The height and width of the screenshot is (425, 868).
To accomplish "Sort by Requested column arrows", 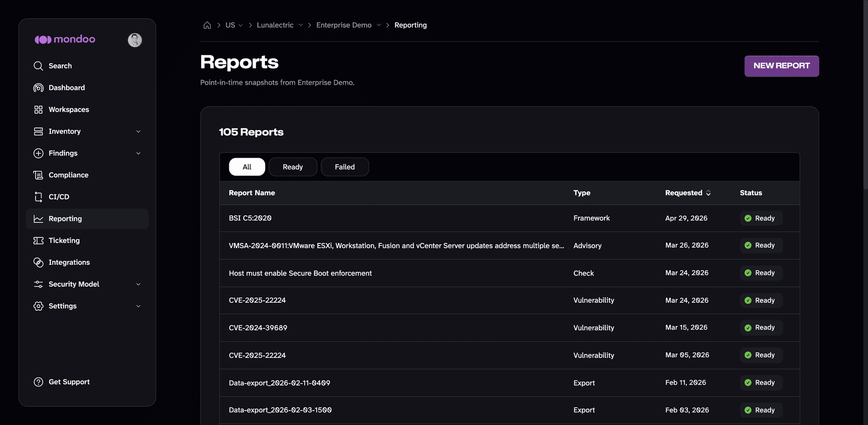I will tap(708, 193).
